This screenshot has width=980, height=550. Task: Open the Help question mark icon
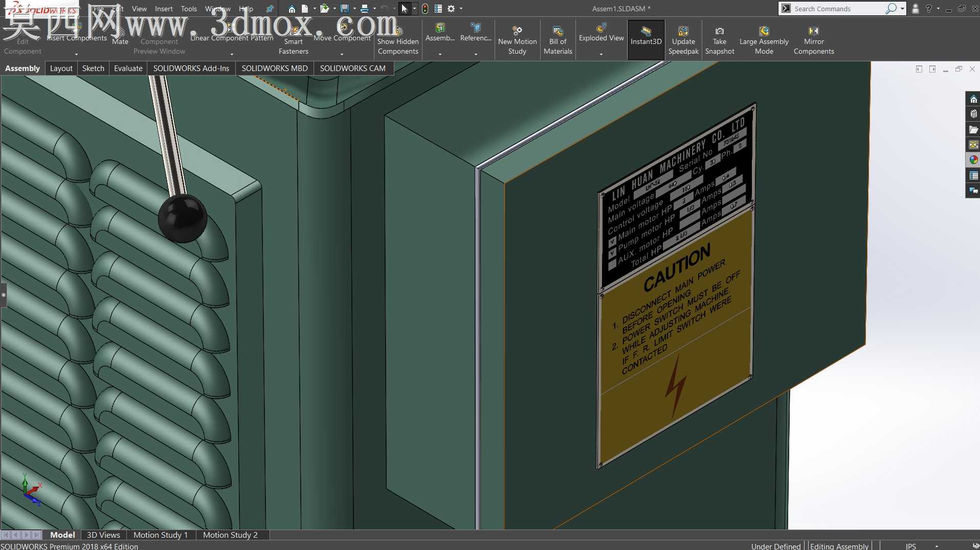pos(928,9)
